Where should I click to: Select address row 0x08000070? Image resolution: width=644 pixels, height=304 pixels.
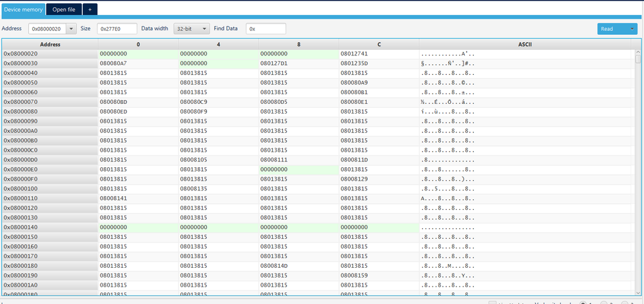coord(50,102)
